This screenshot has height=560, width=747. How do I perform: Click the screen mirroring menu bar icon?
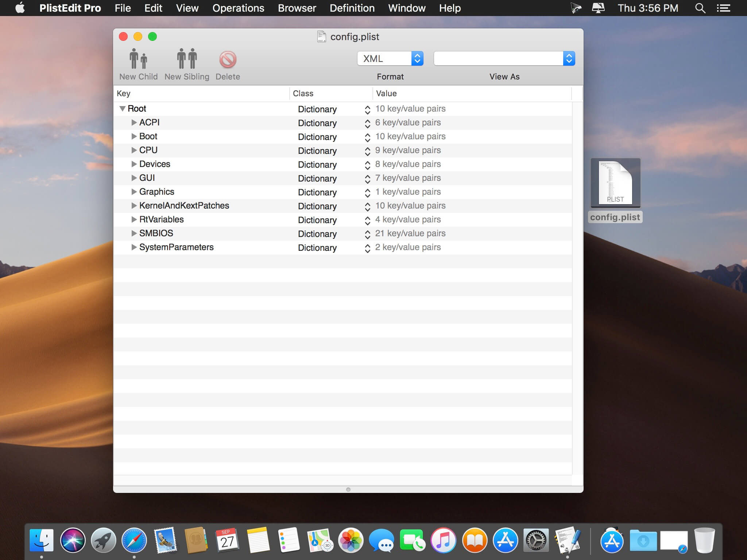[598, 8]
